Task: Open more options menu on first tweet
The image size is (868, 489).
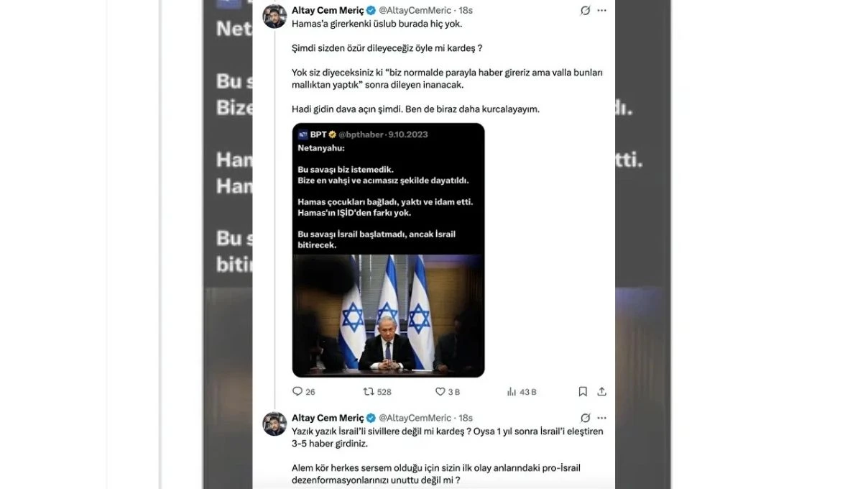Action: point(602,11)
